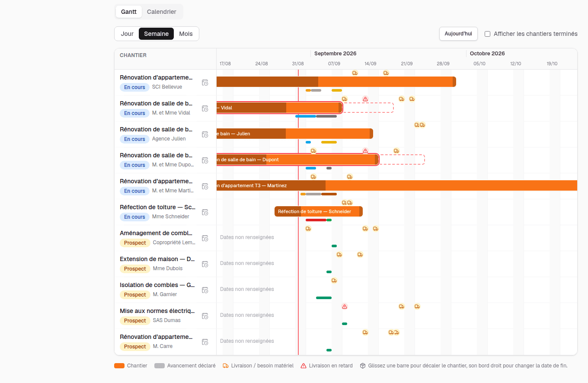Click the 14/09 week header

[x=371, y=64]
